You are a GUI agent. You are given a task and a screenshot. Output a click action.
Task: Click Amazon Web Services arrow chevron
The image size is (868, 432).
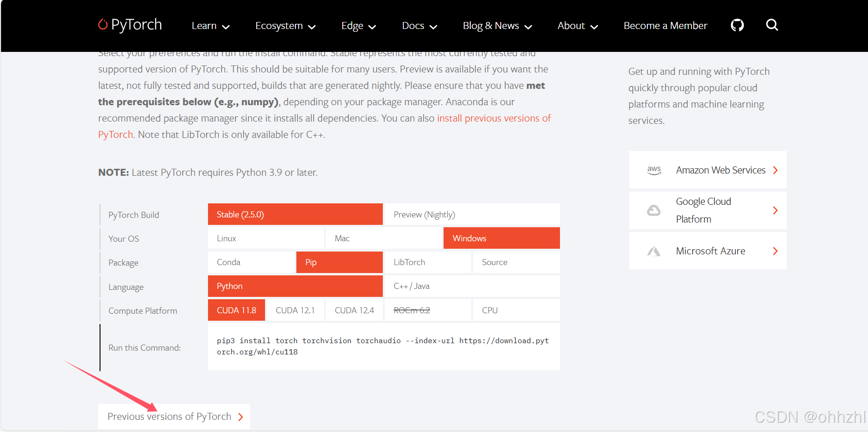[x=775, y=170]
